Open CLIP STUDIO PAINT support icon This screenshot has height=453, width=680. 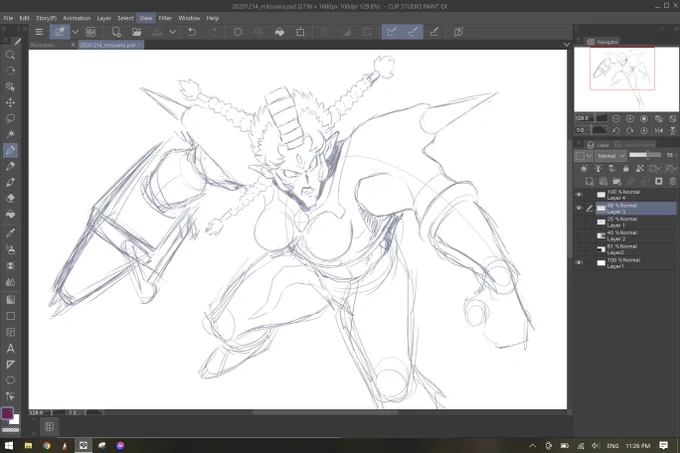pyautogui.click(x=458, y=32)
